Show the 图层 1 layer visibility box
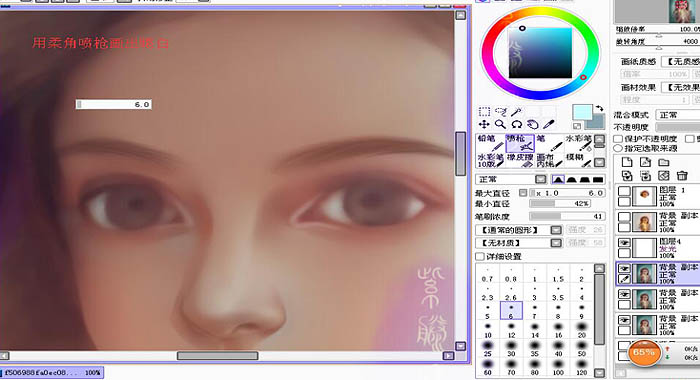The width and height of the screenshot is (700, 380). tap(624, 191)
